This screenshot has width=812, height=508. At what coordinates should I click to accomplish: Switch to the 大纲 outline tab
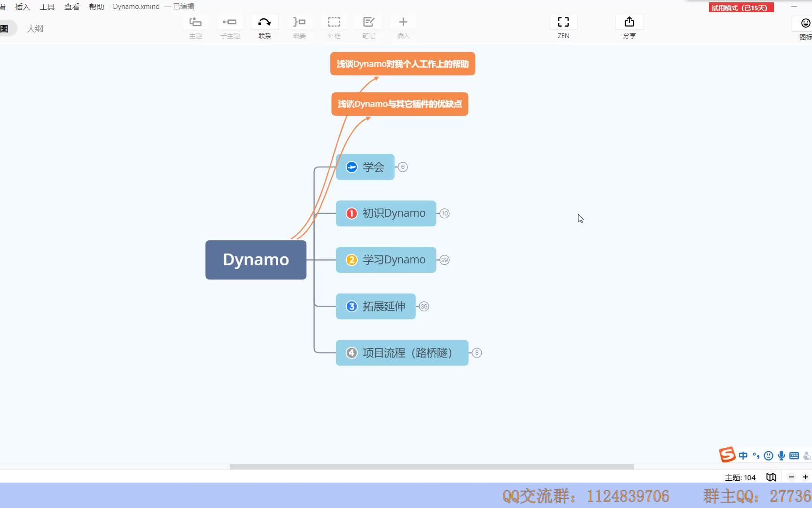pos(35,29)
